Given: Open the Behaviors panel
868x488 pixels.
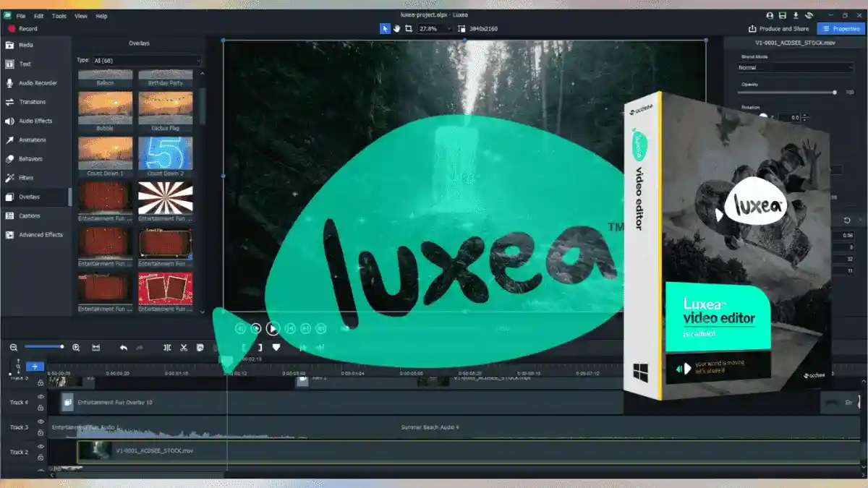Looking at the screenshot, I should pos(35,158).
